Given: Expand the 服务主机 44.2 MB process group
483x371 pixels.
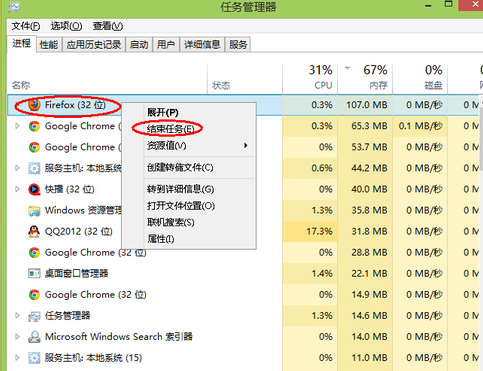Looking at the screenshot, I should (x=17, y=168).
